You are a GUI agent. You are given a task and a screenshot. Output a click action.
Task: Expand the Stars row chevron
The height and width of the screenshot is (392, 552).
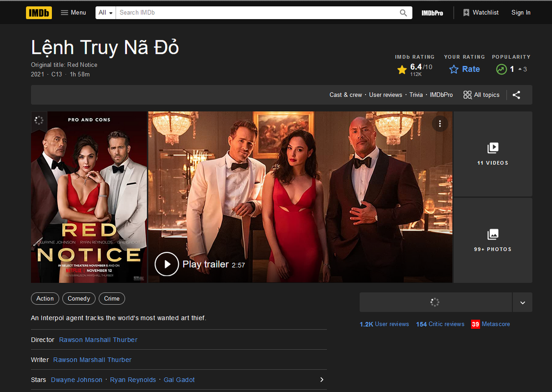pos(321,380)
